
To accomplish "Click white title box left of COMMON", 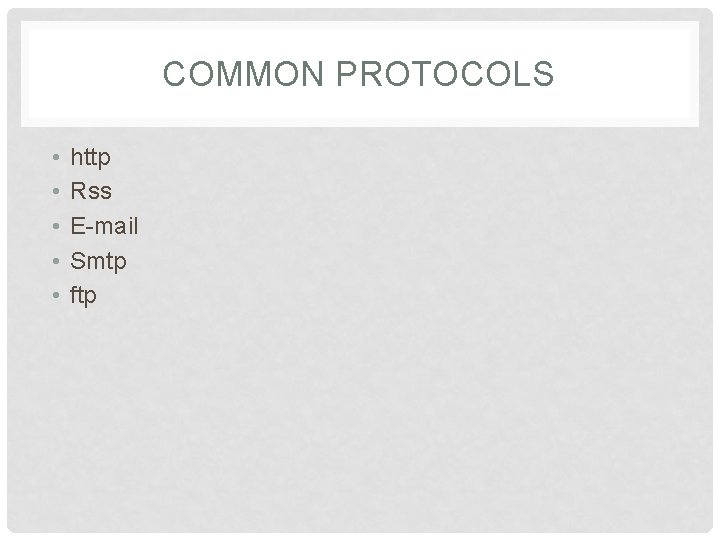I will pos(92,73).
